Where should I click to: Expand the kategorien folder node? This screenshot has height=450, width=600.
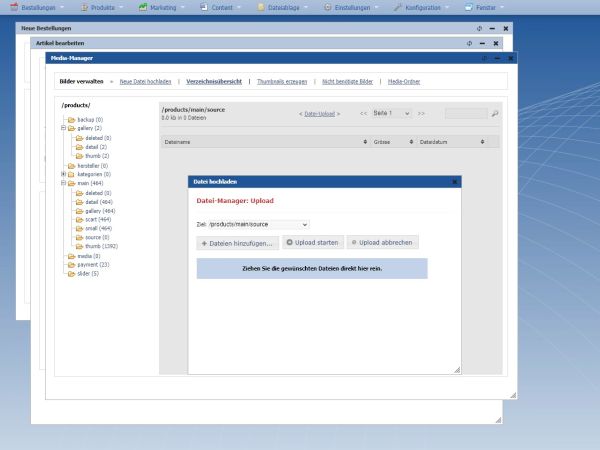62,174
